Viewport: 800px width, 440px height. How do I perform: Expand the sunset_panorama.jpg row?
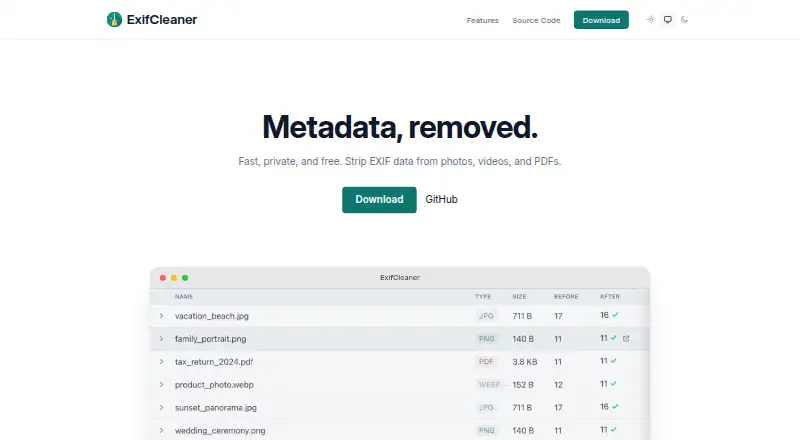(161, 408)
